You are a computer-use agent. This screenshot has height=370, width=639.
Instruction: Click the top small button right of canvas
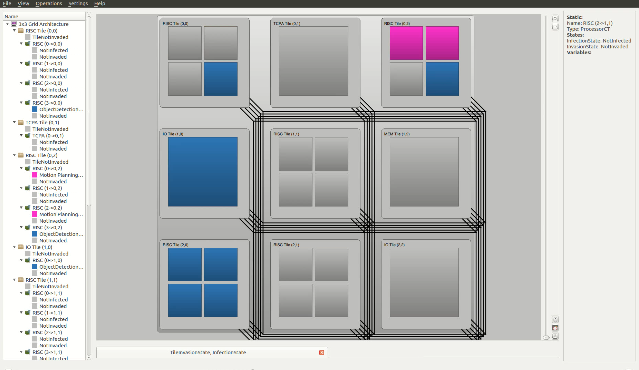555,19
